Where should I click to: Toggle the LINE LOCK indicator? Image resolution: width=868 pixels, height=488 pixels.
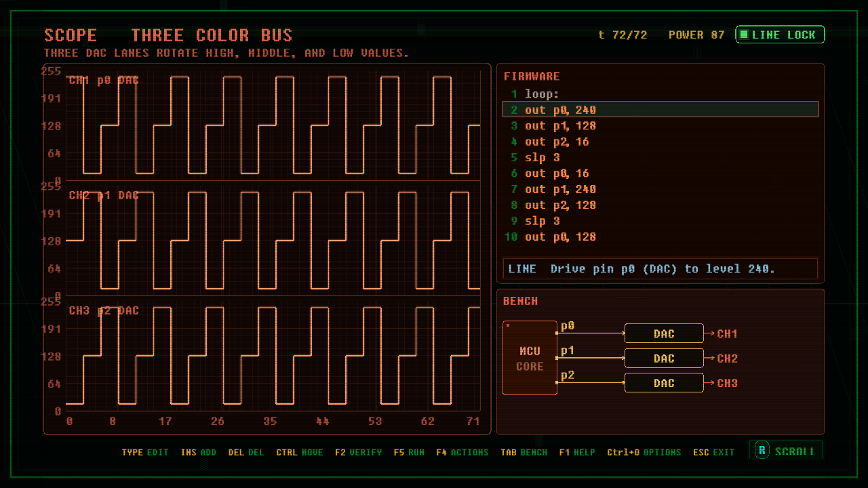point(780,35)
